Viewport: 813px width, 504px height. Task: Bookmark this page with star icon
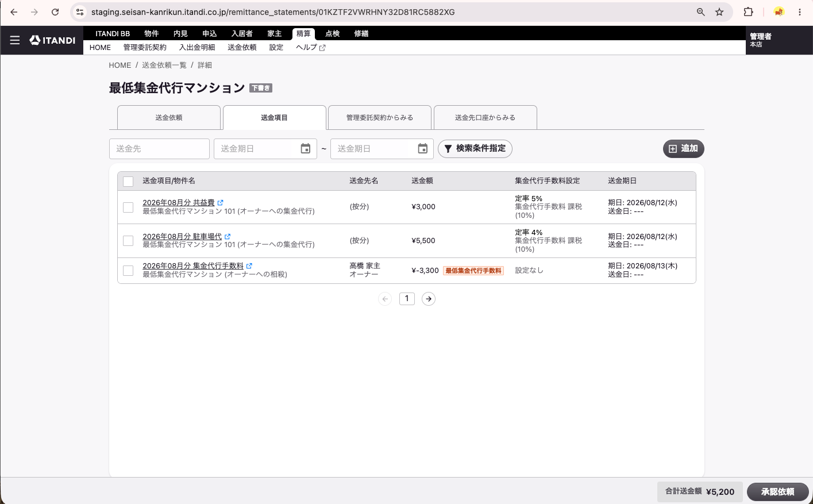[719, 12]
